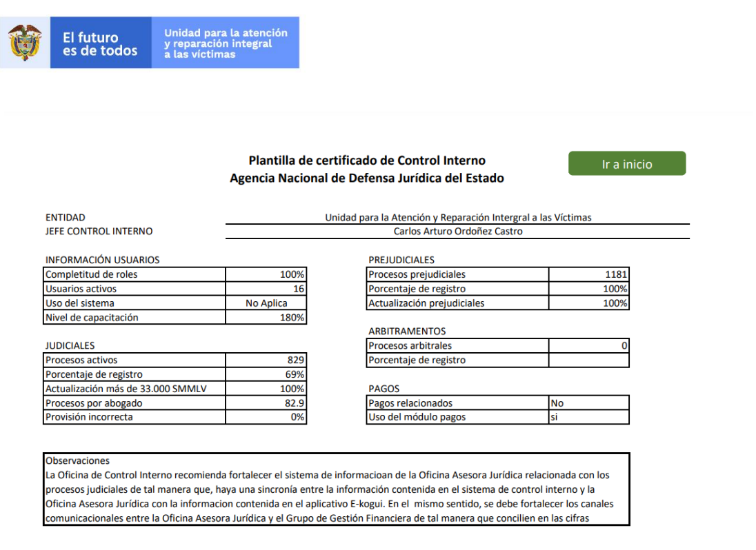Click the 'Actualización prejudiciales' value 100%
The image size is (756, 550).
[588, 303]
